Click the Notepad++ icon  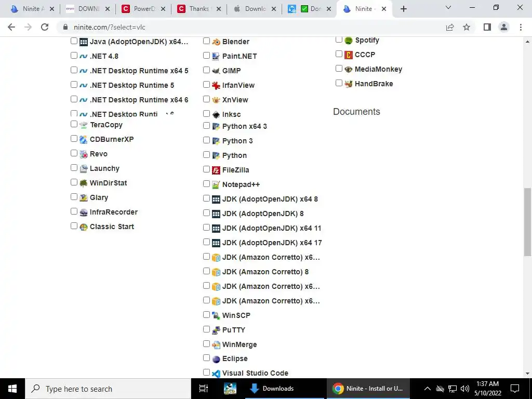(x=216, y=185)
